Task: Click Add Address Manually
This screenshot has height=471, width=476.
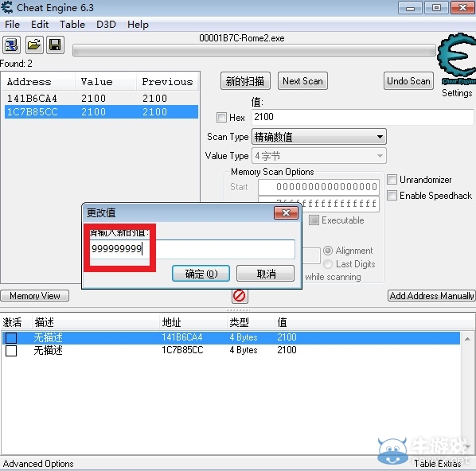Action: pyautogui.click(x=431, y=296)
